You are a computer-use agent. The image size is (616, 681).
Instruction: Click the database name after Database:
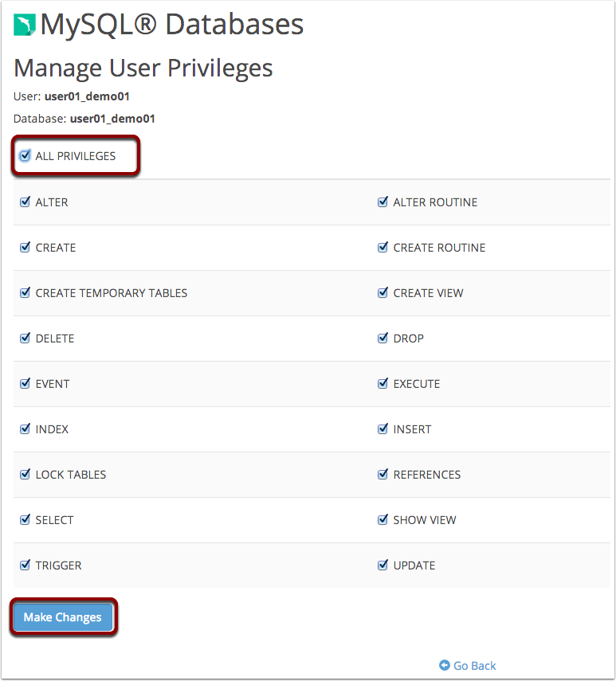pyautogui.click(x=112, y=119)
